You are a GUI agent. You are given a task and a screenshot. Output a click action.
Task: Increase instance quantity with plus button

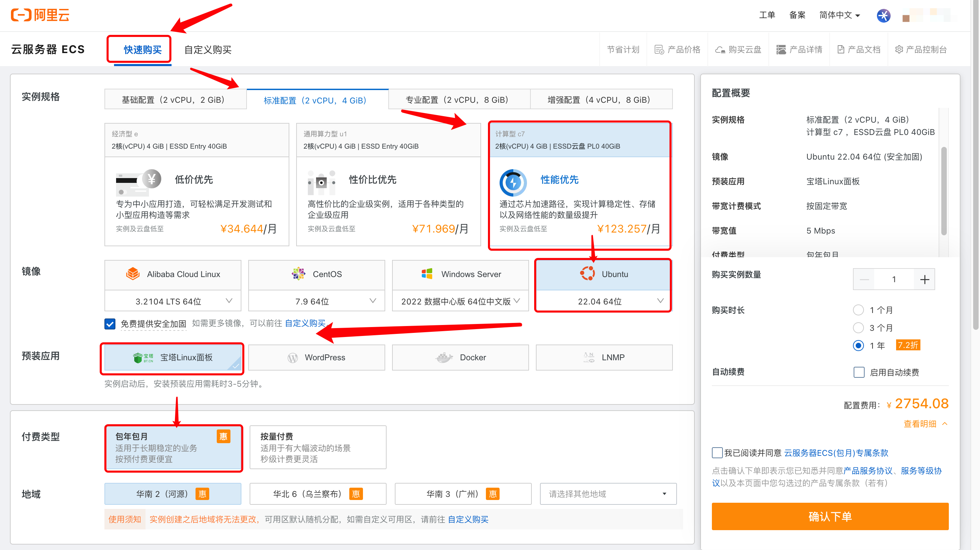click(925, 279)
